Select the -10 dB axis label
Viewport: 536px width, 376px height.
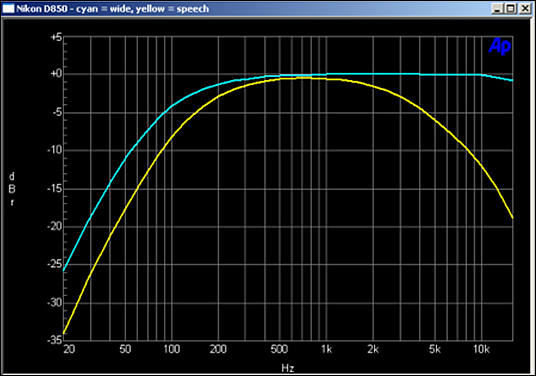[x=55, y=150]
